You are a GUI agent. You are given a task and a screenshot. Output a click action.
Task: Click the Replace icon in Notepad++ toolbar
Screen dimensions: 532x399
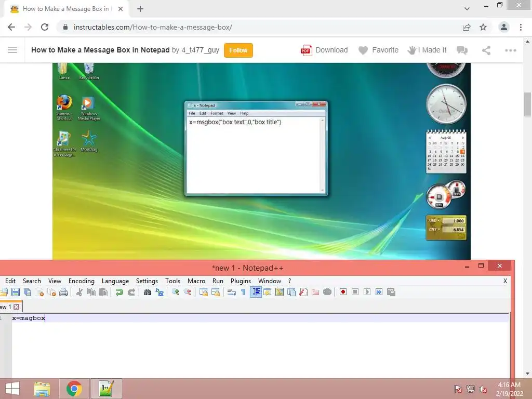tap(159, 292)
